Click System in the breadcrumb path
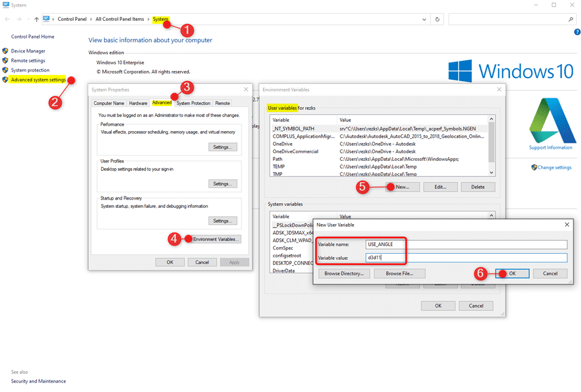Viewport: 581px width, 392px height. coord(160,19)
